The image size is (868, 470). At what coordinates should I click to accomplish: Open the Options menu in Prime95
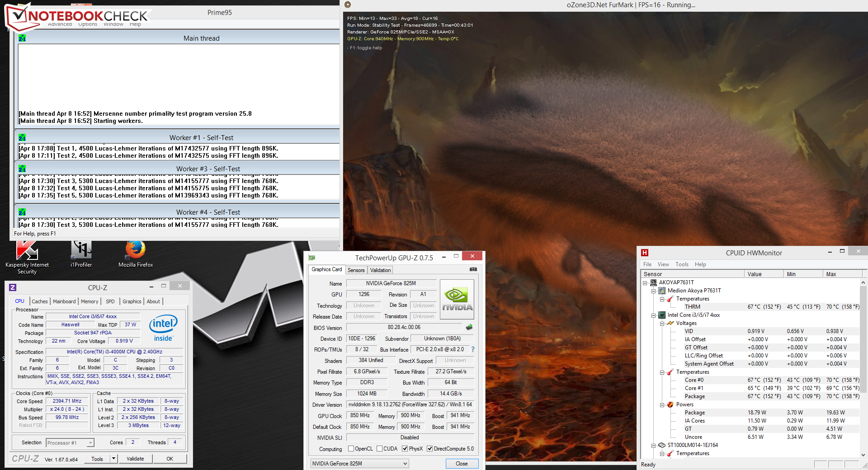88,24
